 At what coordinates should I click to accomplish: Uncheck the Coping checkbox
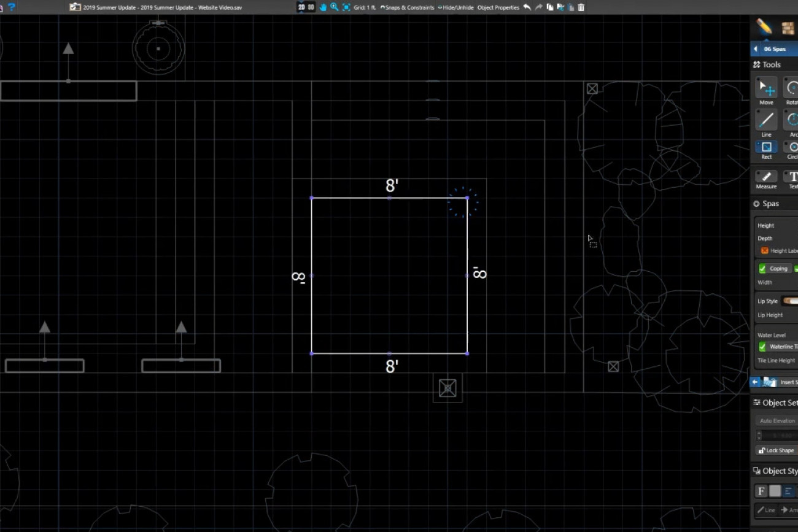(x=762, y=269)
